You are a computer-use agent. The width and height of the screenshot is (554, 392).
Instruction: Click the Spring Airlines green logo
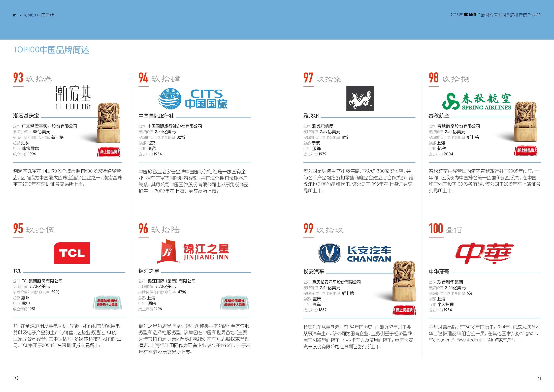476,101
